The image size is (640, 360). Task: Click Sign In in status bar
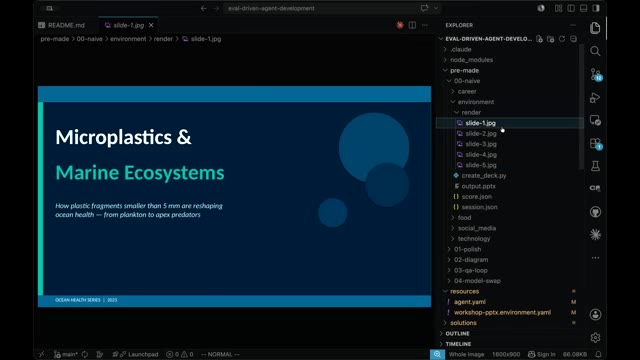tap(542, 354)
